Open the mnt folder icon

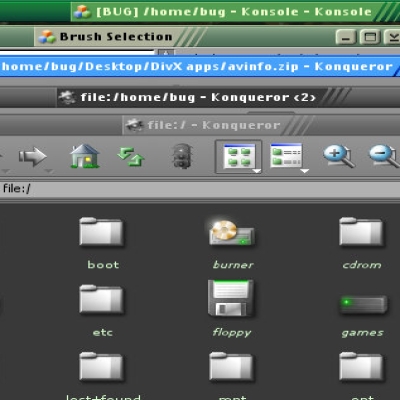click(x=231, y=367)
